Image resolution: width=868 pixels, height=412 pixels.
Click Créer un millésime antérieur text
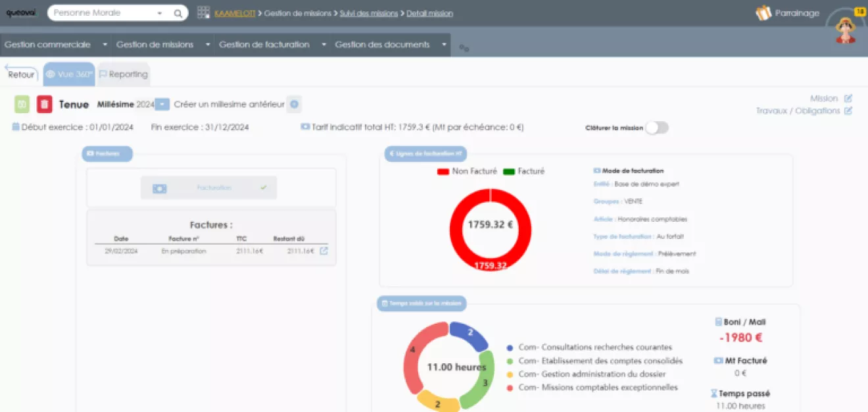tap(229, 104)
